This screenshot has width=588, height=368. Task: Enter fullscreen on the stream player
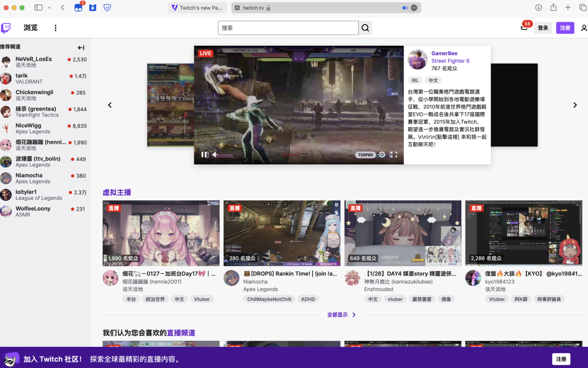tap(394, 155)
